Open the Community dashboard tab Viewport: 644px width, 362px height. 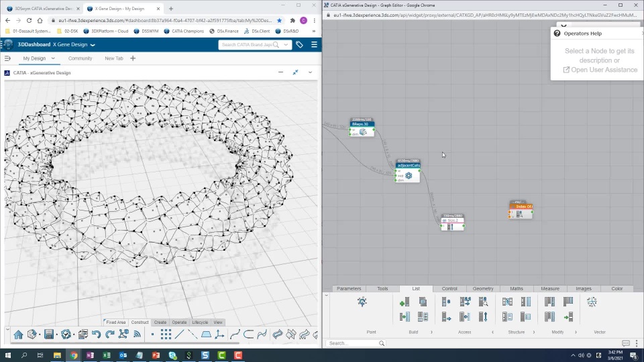pos(80,58)
